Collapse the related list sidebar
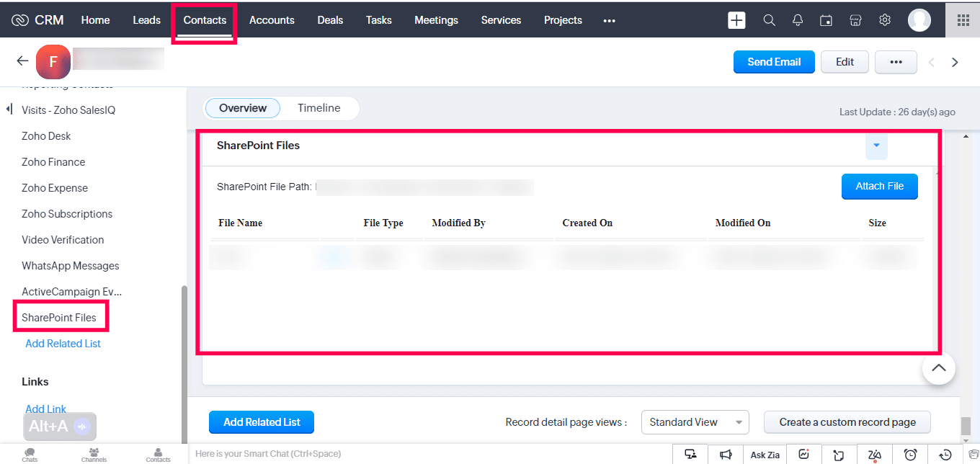The image size is (980, 464). pyautogui.click(x=9, y=110)
